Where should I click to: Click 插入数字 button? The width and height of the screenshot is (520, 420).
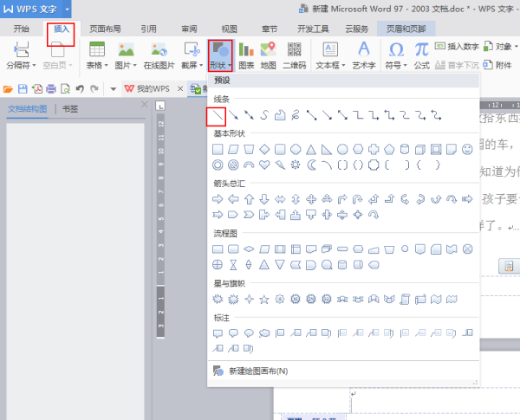point(457,47)
